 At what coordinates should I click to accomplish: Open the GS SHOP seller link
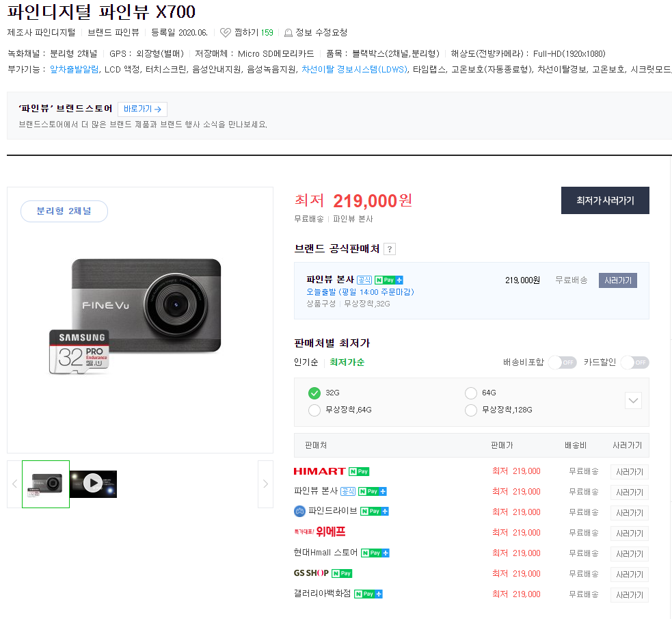pos(311,573)
